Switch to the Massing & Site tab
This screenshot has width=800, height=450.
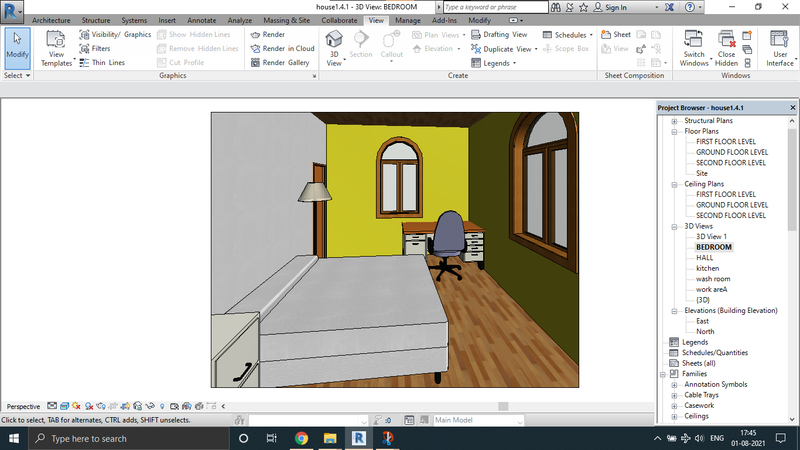(x=286, y=20)
